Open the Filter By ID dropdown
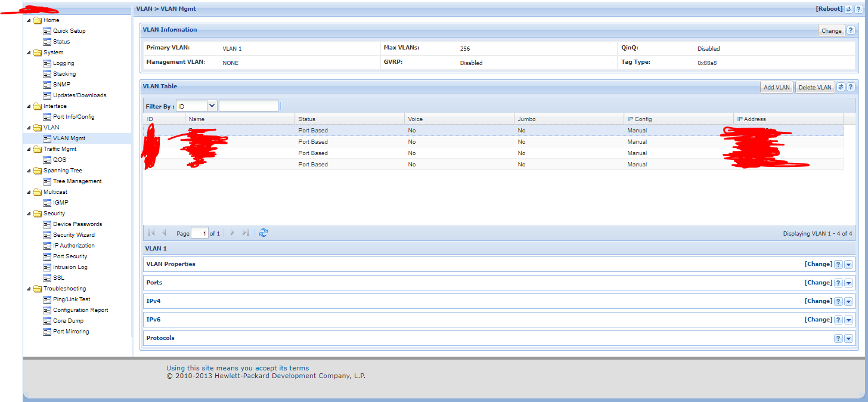Viewport: 868px width, 402px height. (x=212, y=106)
